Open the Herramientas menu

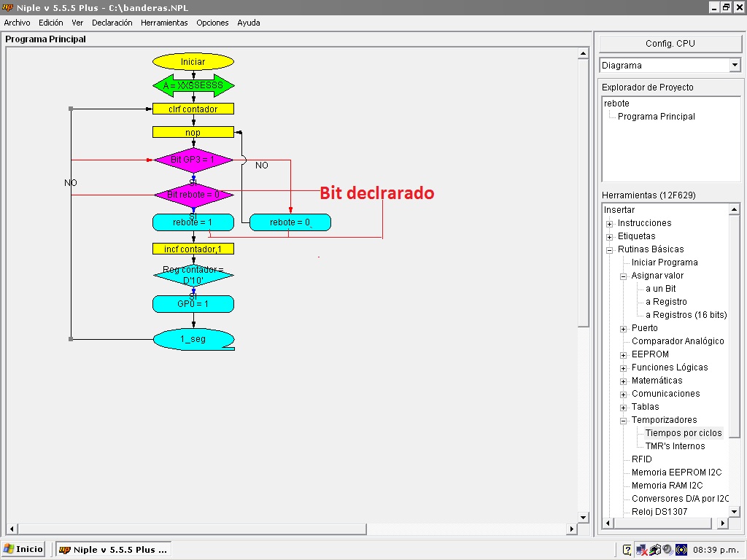click(164, 23)
